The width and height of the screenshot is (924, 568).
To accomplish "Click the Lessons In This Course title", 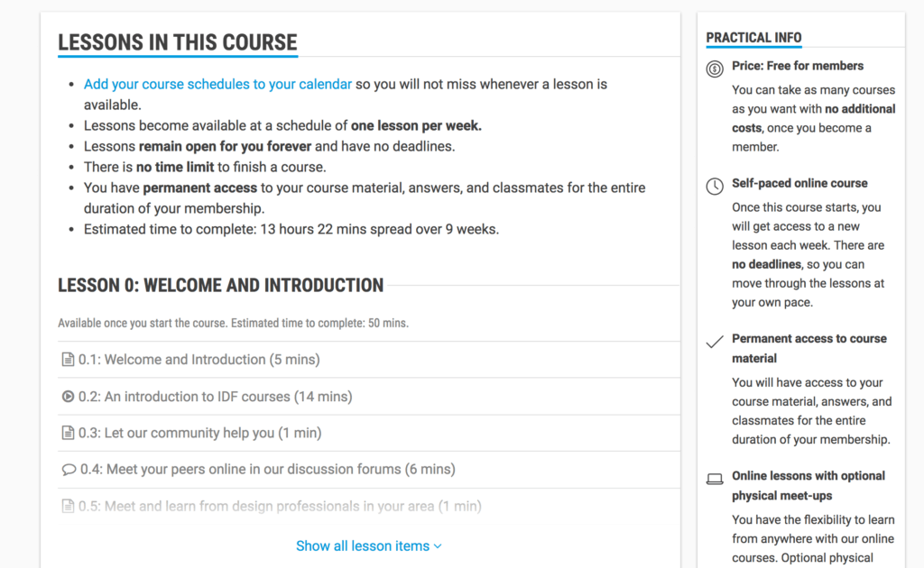I will point(177,42).
